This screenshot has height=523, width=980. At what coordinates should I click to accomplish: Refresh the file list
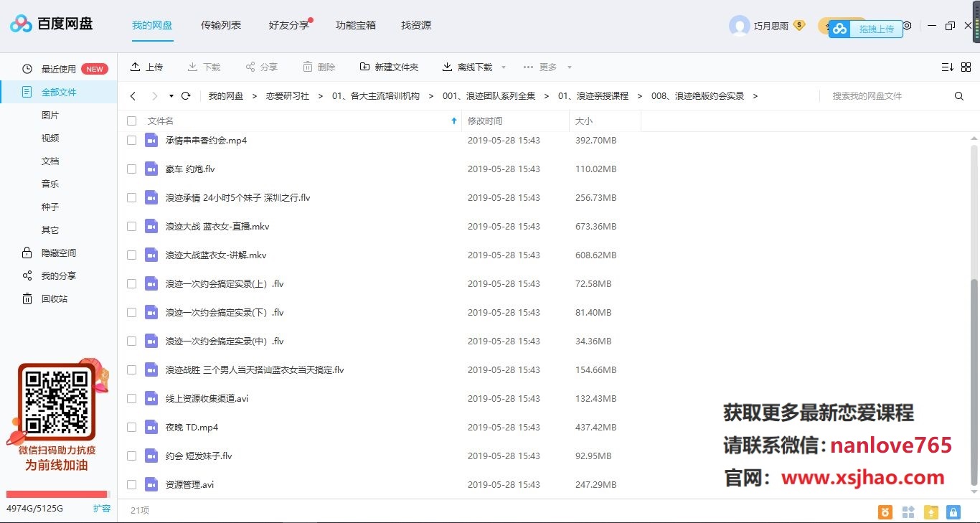[x=186, y=95]
